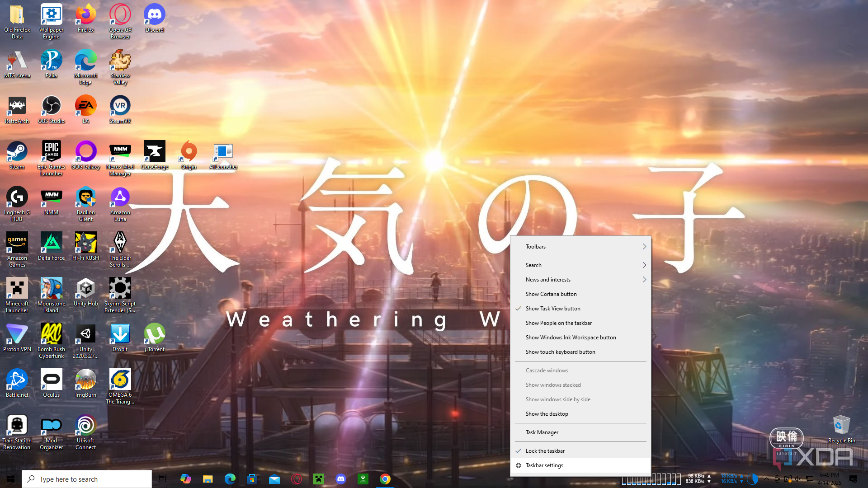Viewport: 868px width, 488px height.
Task: Enable Show touch keyboard button
Action: coord(580,352)
